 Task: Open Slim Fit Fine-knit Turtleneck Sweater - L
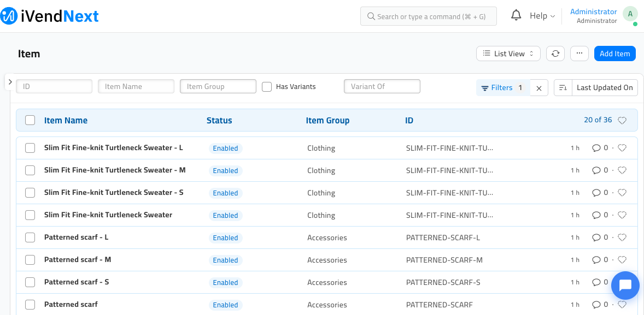(113, 147)
